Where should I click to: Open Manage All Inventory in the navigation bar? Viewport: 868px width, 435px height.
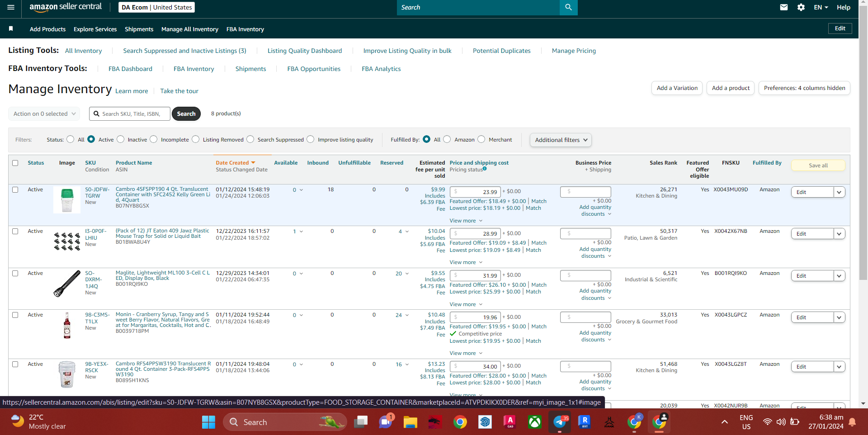click(190, 29)
